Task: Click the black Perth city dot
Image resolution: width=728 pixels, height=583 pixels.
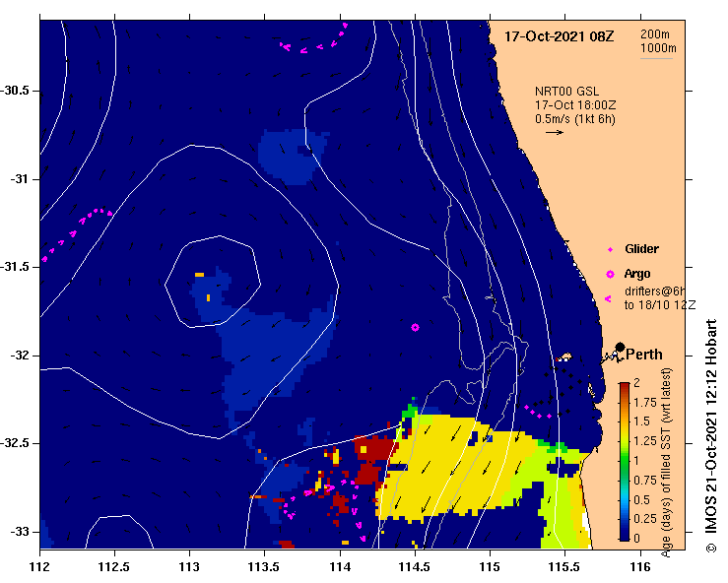Action: (620, 347)
